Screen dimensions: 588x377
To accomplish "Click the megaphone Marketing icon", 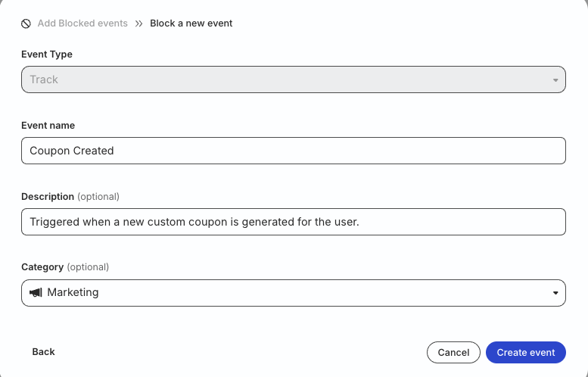I will click(x=36, y=293).
